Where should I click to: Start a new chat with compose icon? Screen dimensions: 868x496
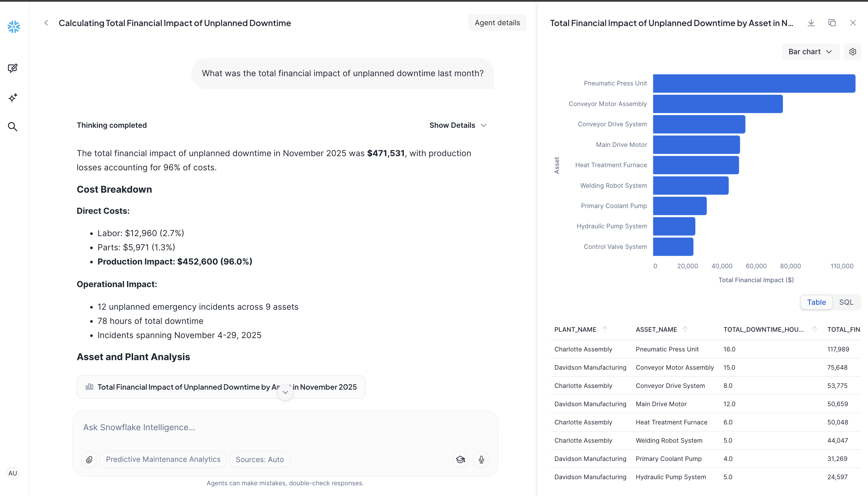pyautogui.click(x=12, y=68)
